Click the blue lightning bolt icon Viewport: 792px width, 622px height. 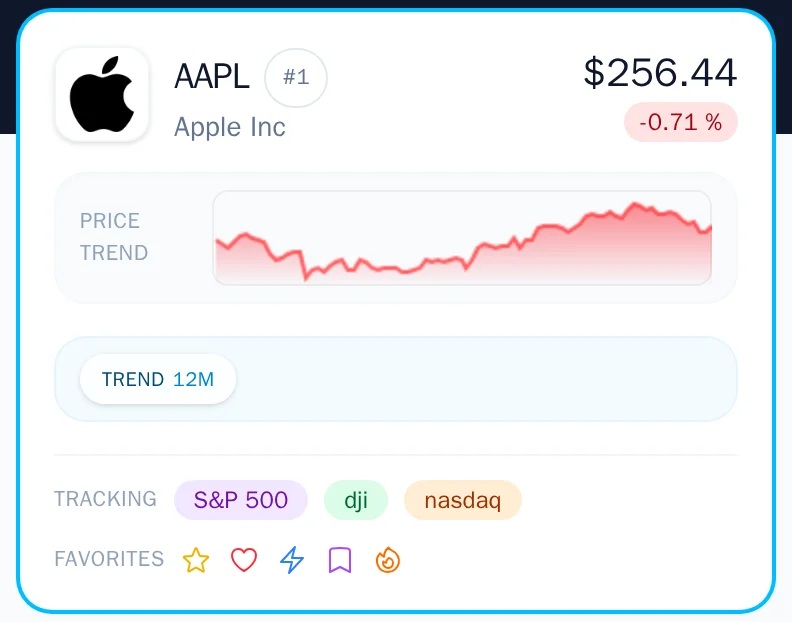[292, 560]
